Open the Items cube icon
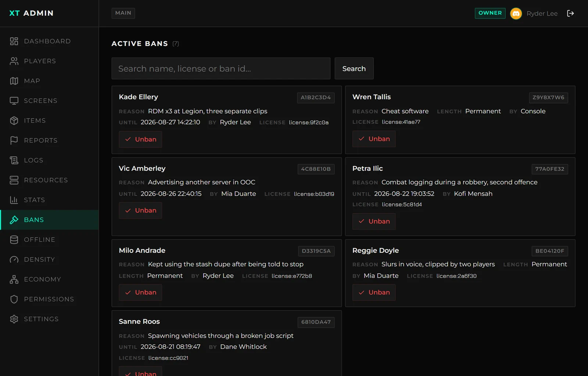Screen dimensions: 588x376 14,121
